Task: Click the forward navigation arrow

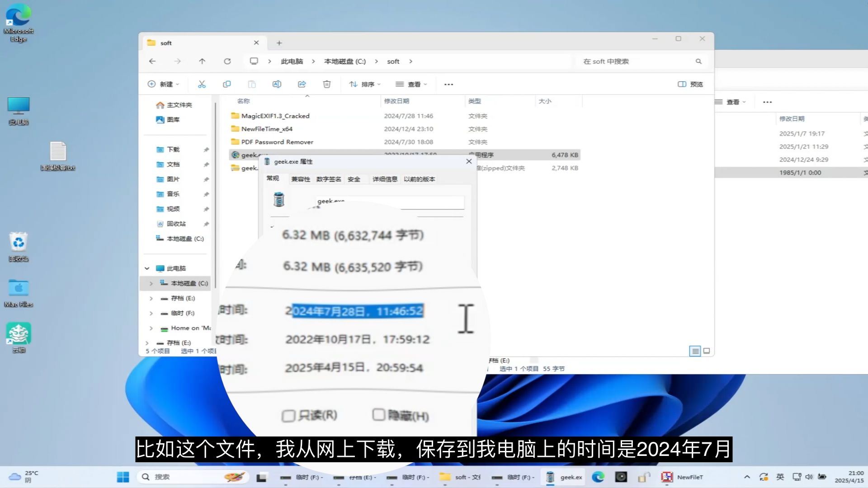Action: [x=177, y=61]
